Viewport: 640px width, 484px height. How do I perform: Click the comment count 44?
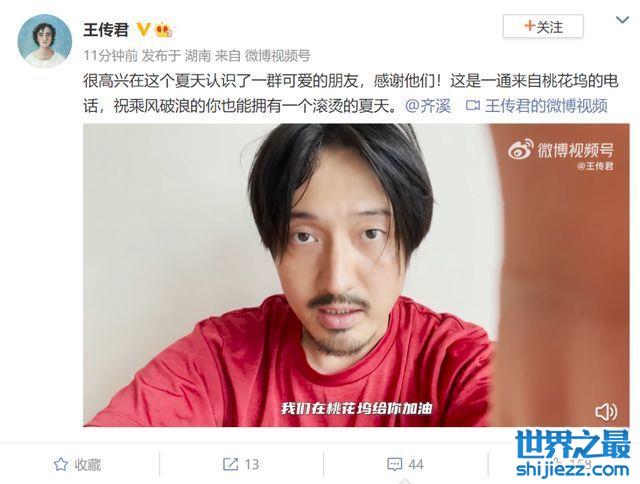click(416, 464)
